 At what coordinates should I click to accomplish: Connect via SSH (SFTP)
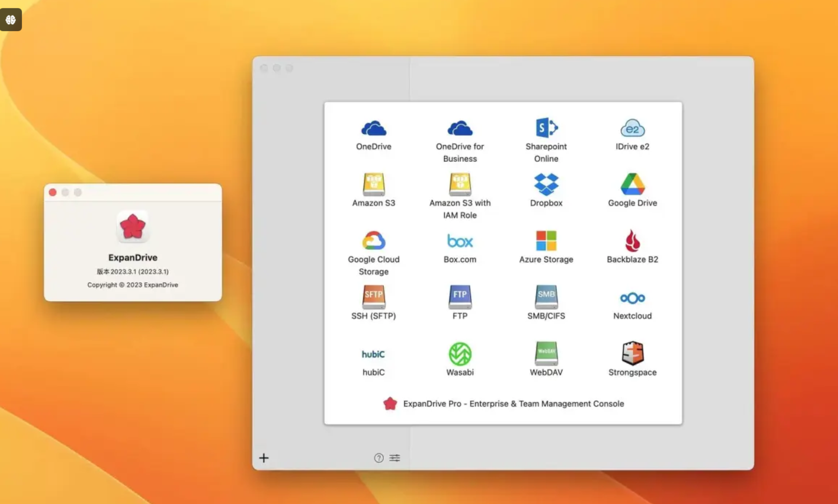[373, 297]
